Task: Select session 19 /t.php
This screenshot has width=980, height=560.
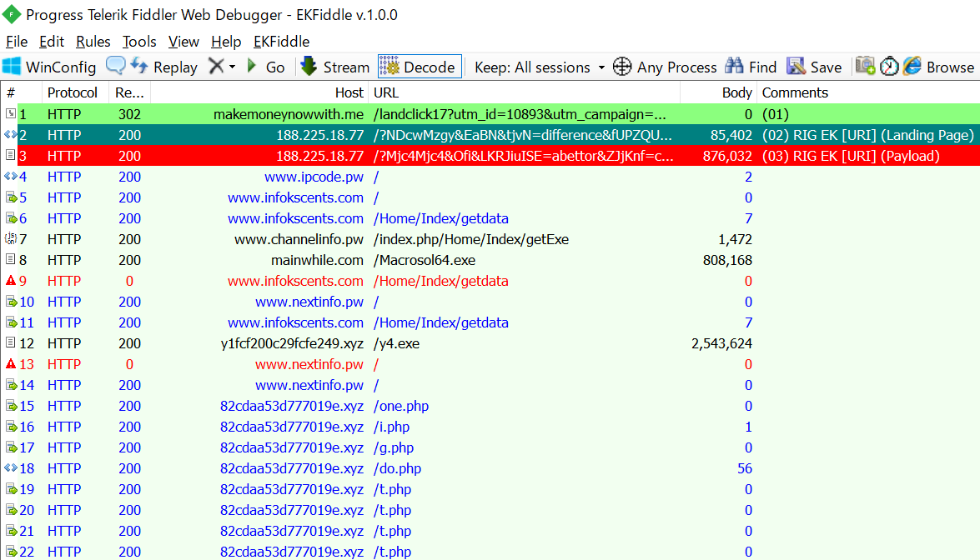Action: tap(490, 489)
